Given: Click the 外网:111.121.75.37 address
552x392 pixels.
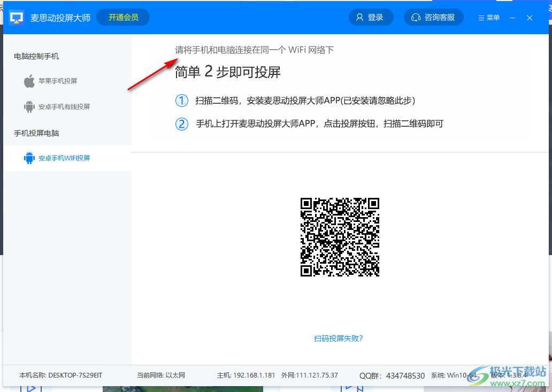Looking at the screenshot, I should pos(310,375).
